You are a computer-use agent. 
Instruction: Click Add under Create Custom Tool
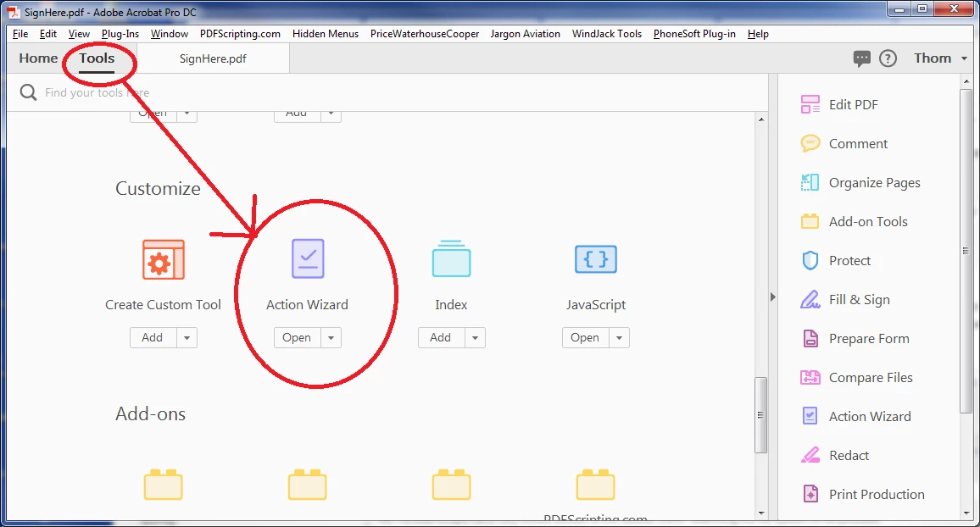(x=153, y=338)
